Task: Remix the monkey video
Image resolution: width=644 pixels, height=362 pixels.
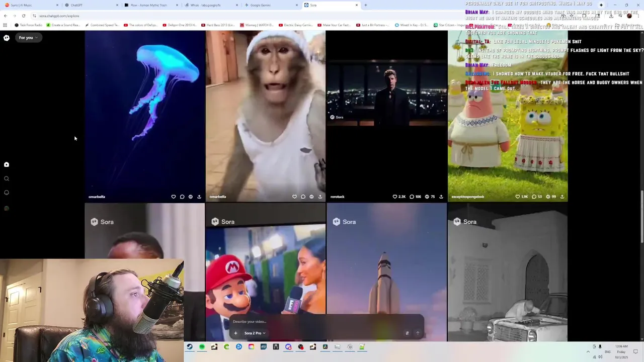Action: pyautogui.click(x=311, y=197)
